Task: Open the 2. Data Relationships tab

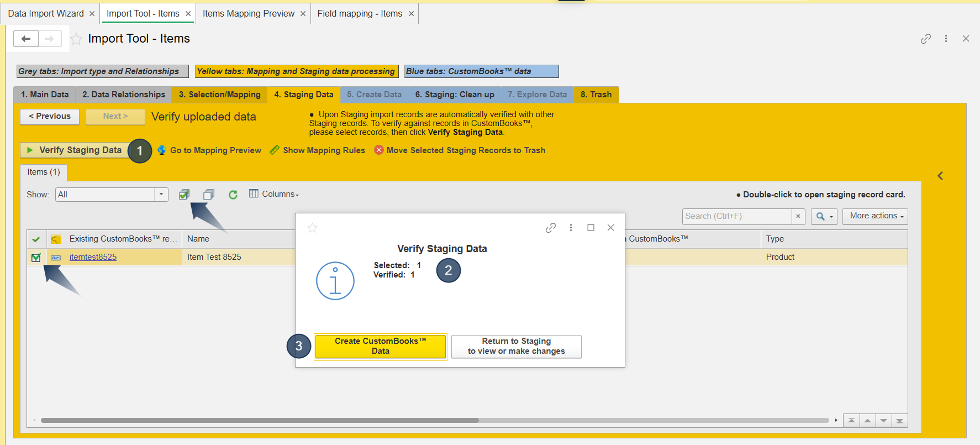Action: pyautogui.click(x=124, y=95)
